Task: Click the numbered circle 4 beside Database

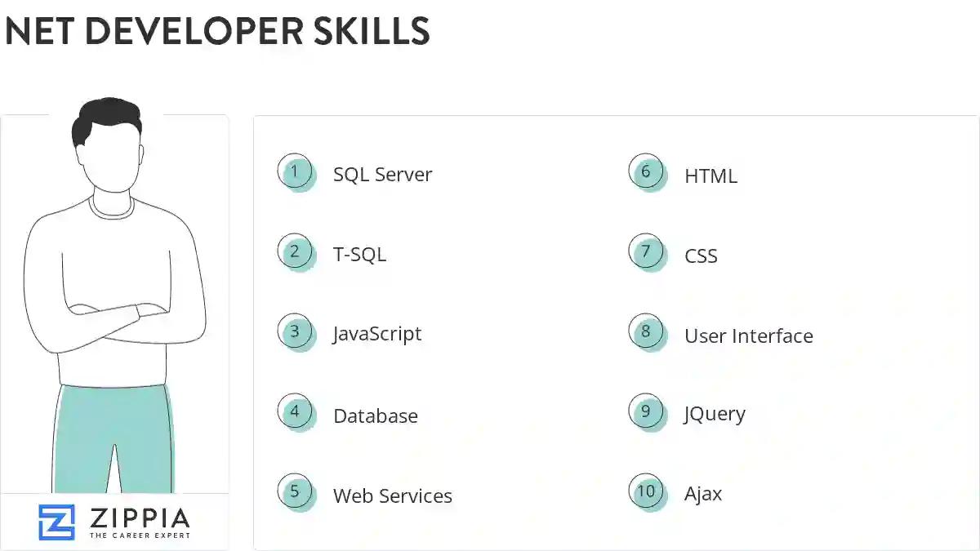Action: (295, 411)
